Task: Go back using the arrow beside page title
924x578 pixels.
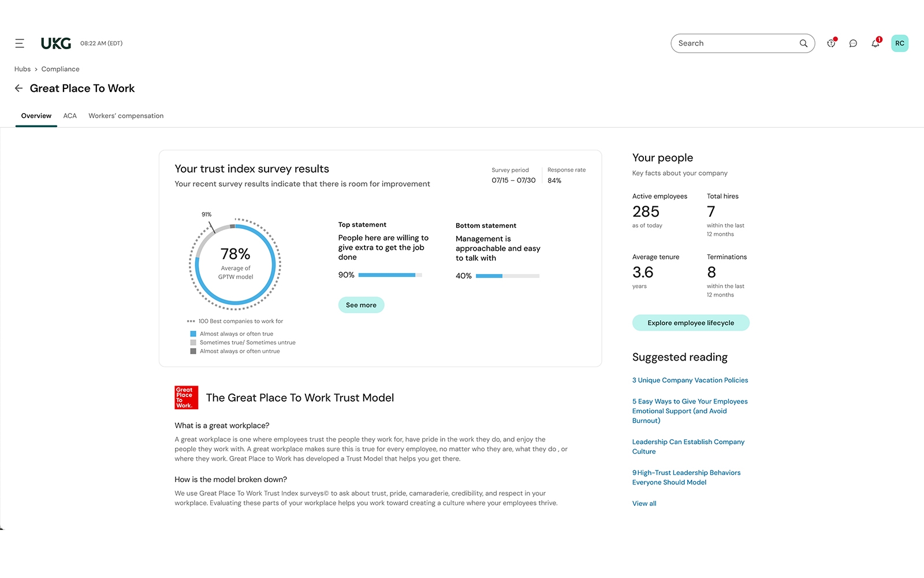Action: (19, 88)
